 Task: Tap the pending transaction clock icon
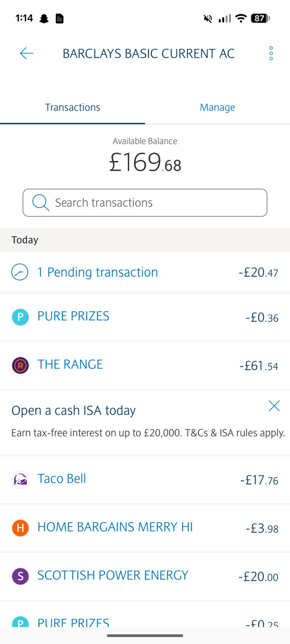(x=20, y=273)
